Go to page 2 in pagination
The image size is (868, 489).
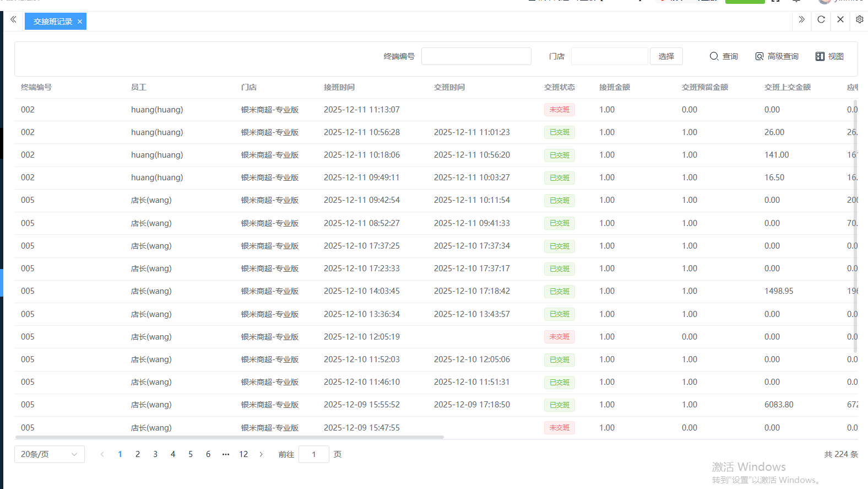point(138,454)
